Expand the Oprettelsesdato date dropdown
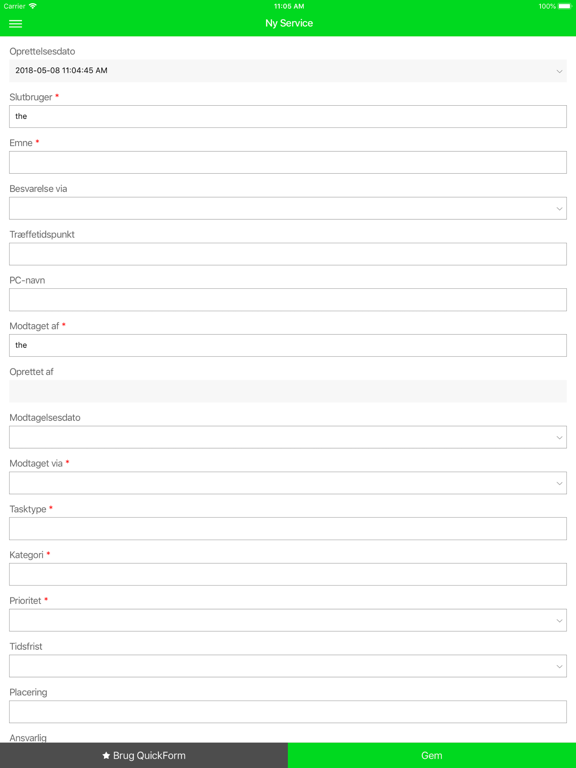Image resolution: width=576 pixels, height=768 pixels. pos(288,71)
